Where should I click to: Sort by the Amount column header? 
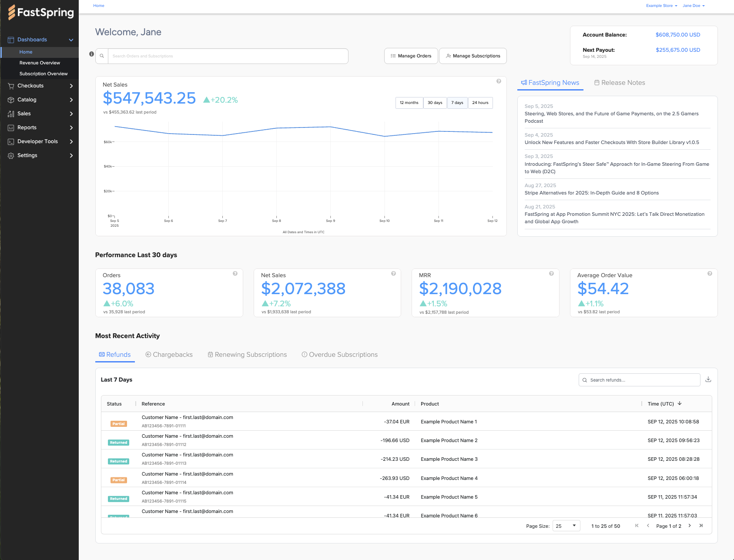tap(400, 404)
